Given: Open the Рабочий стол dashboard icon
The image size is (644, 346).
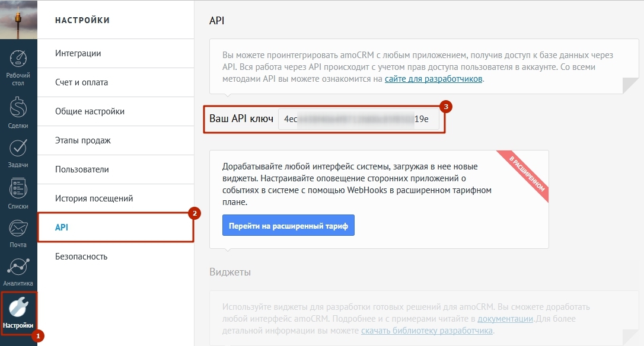Looking at the screenshot, I should [x=18, y=59].
